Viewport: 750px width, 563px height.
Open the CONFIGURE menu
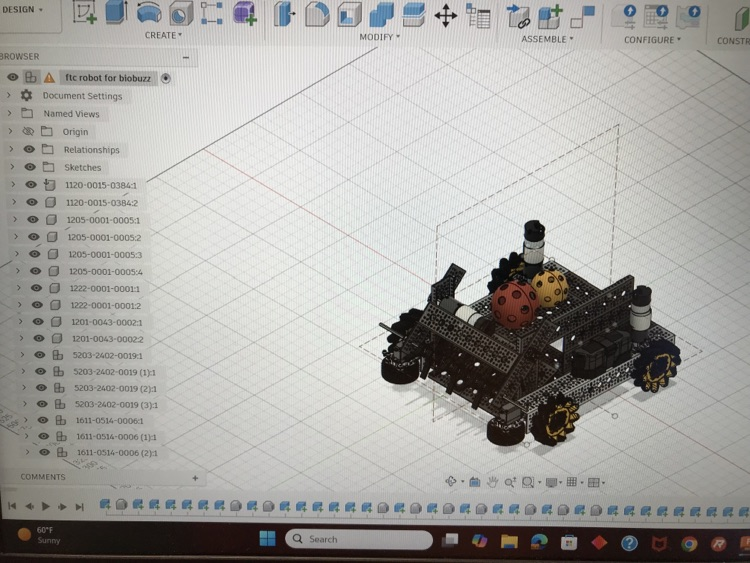pos(652,40)
